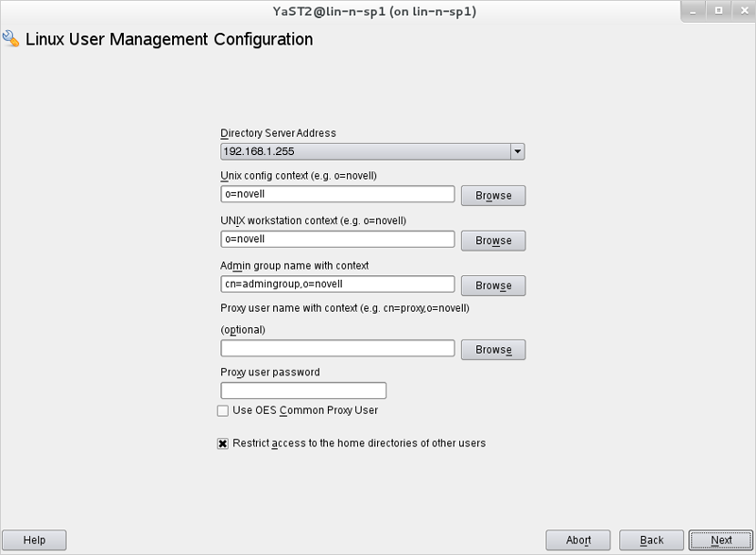Enable Use OES Common Proxy User
Image resolution: width=756 pixels, height=555 pixels.
click(x=223, y=410)
